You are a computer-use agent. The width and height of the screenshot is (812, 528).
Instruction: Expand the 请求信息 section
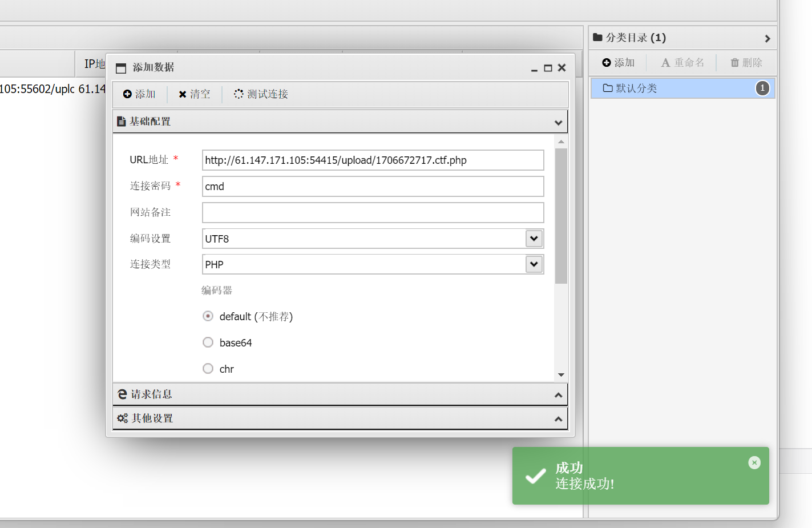click(558, 395)
